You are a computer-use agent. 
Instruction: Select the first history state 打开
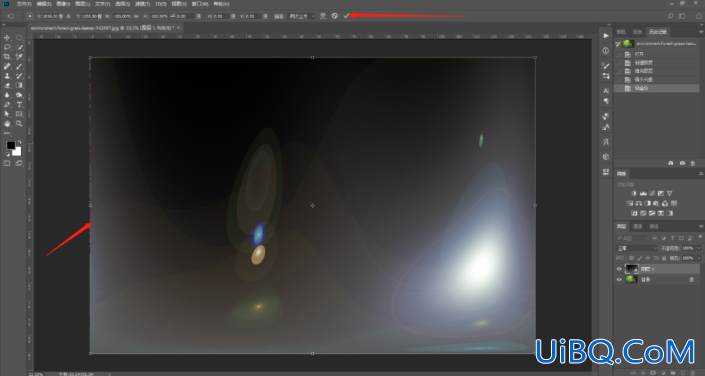(657, 54)
